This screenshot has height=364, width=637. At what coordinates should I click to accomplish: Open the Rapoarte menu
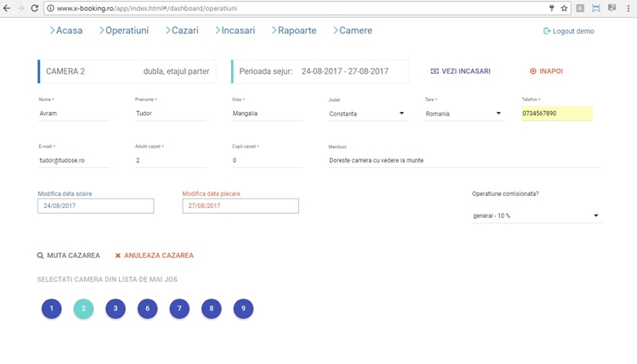coord(296,31)
